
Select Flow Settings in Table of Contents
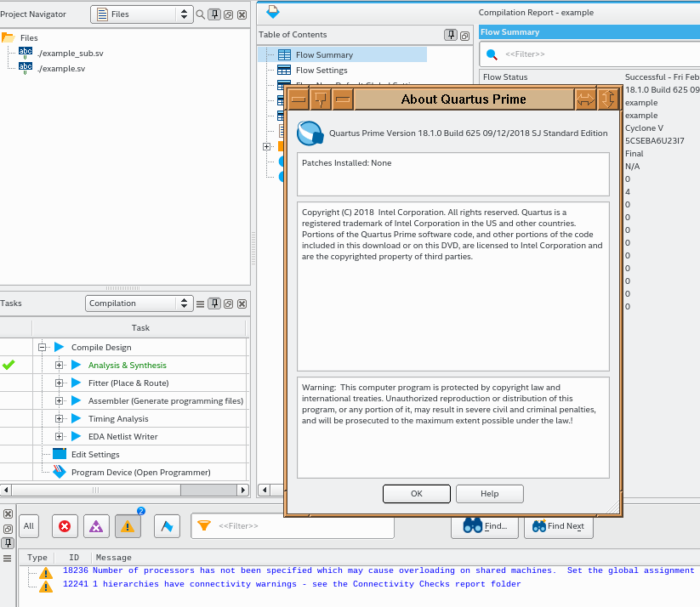[x=321, y=70]
